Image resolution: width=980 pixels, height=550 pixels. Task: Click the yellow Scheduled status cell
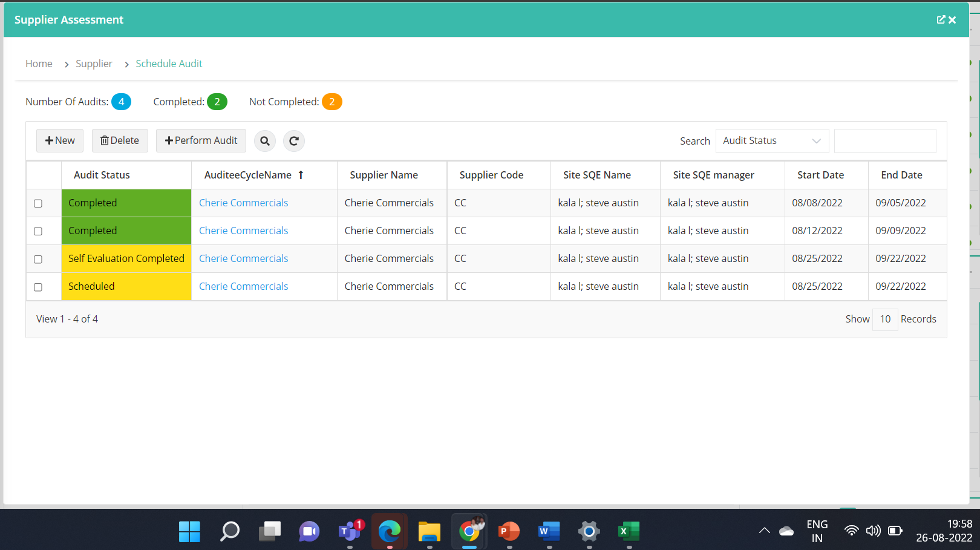pyautogui.click(x=126, y=286)
